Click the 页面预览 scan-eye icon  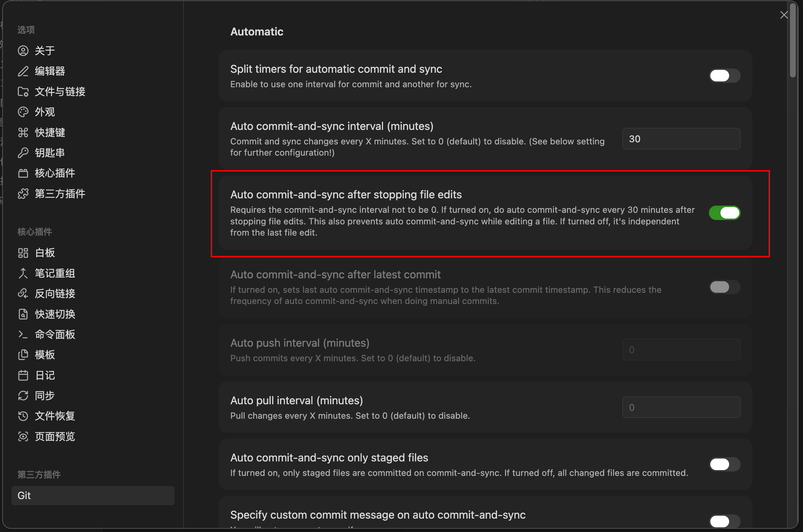pyautogui.click(x=23, y=436)
